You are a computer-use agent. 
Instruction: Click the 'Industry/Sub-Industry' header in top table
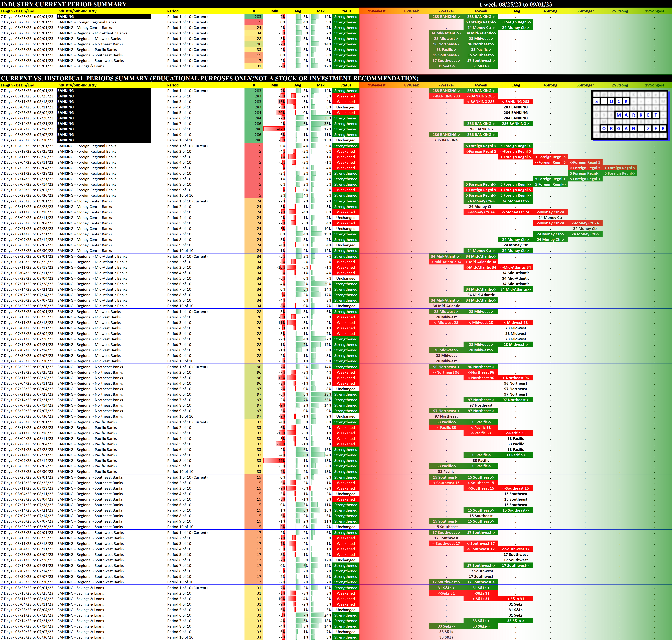(x=77, y=11)
